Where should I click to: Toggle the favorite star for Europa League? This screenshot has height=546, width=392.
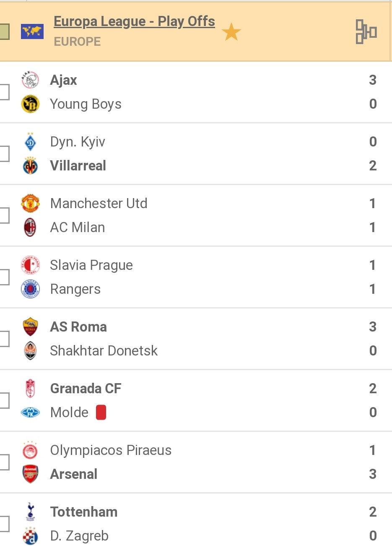click(231, 32)
